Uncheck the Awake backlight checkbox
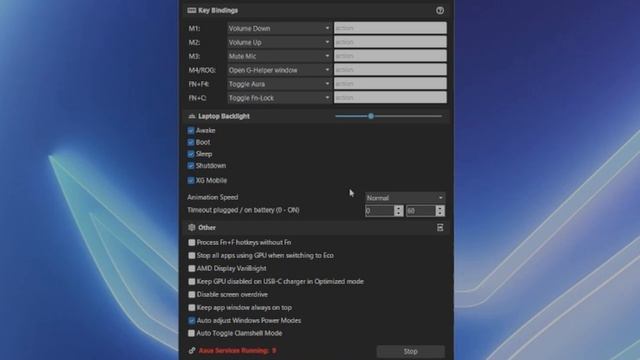Screen dimensions: 640x360 (x=191, y=131)
